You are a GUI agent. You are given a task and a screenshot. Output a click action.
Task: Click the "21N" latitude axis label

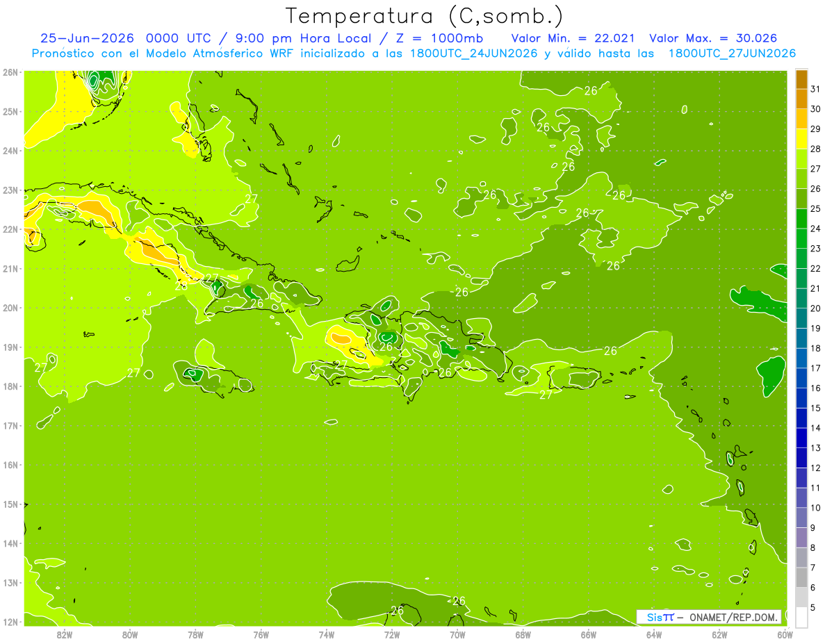[10, 268]
